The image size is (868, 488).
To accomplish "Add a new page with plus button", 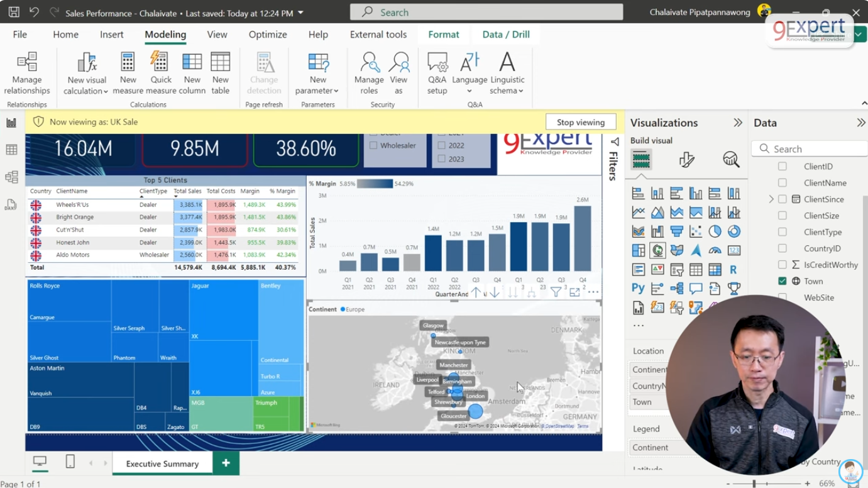I will pos(226,463).
